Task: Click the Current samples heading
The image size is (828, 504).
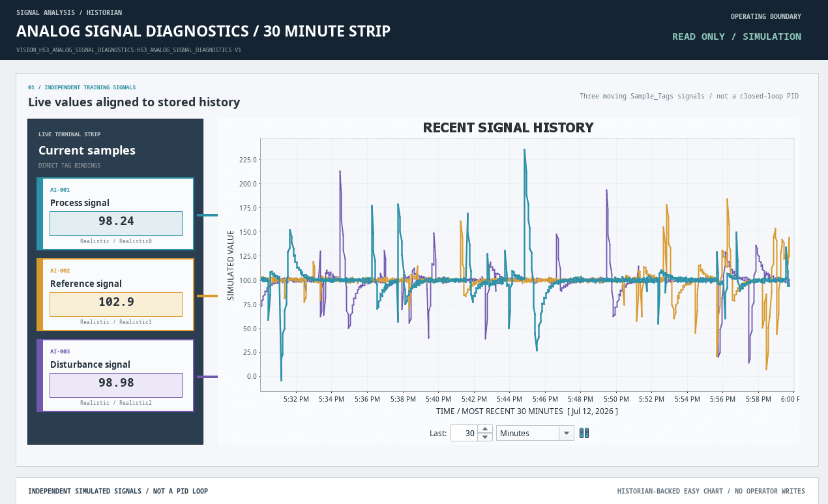Action: point(87,151)
